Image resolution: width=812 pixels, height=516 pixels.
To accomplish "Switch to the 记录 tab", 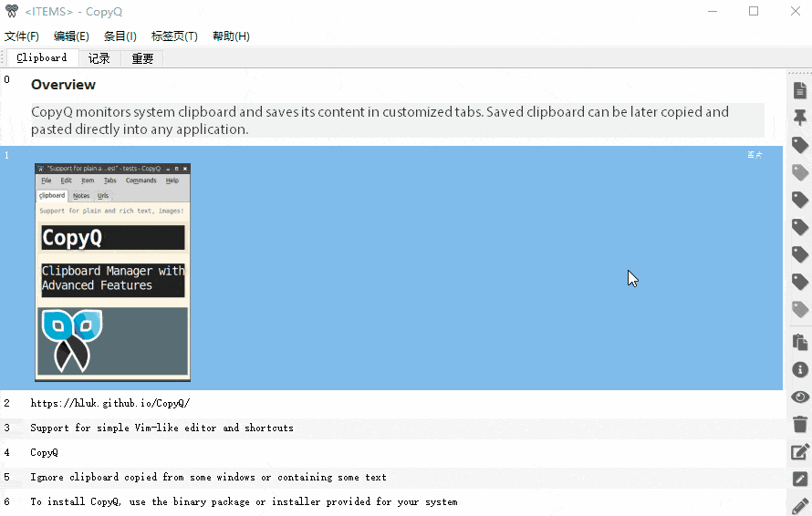I will pyautogui.click(x=99, y=58).
